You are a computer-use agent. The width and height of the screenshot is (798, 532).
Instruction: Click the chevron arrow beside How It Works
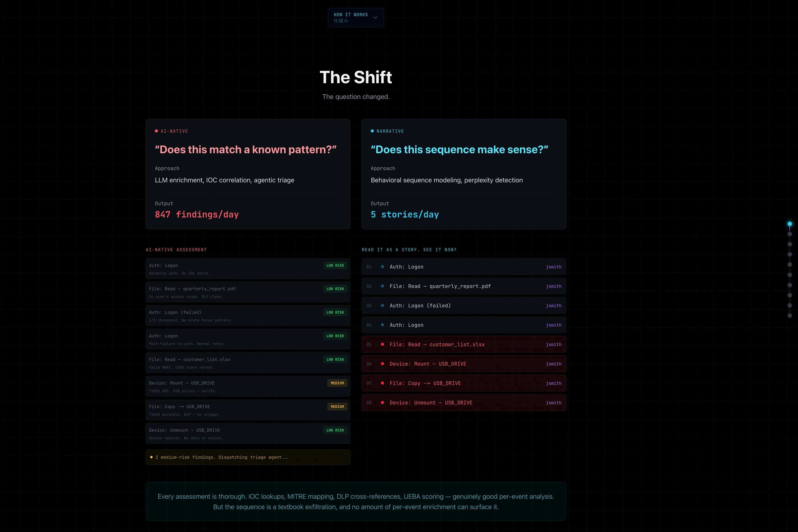375,18
